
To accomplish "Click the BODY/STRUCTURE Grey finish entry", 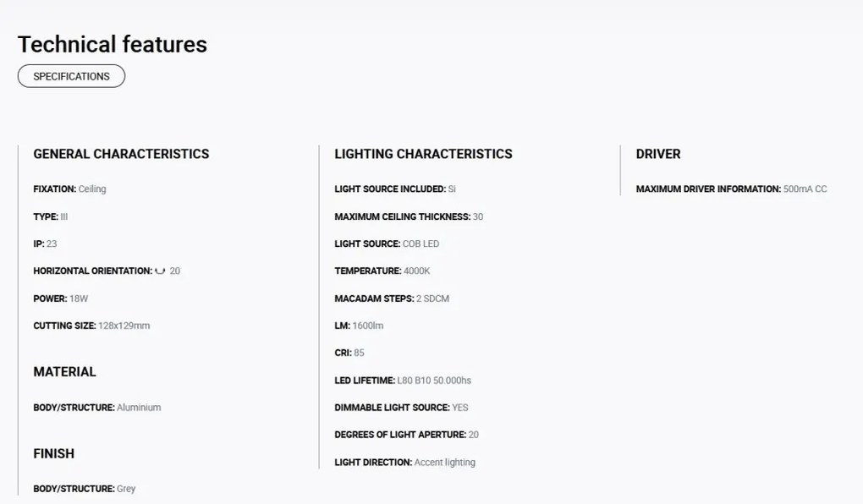I will tap(85, 489).
